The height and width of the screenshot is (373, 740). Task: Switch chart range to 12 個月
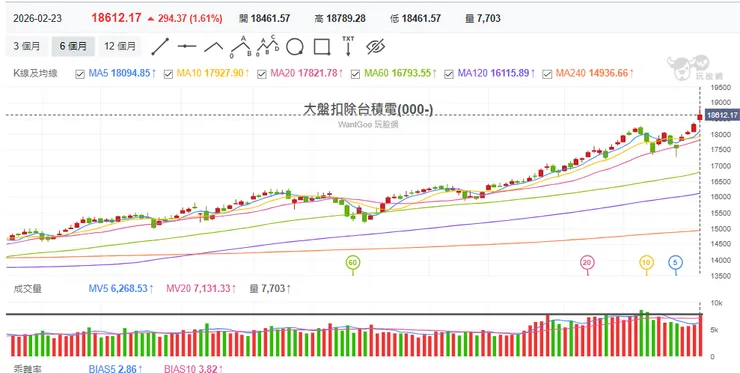[120, 46]
